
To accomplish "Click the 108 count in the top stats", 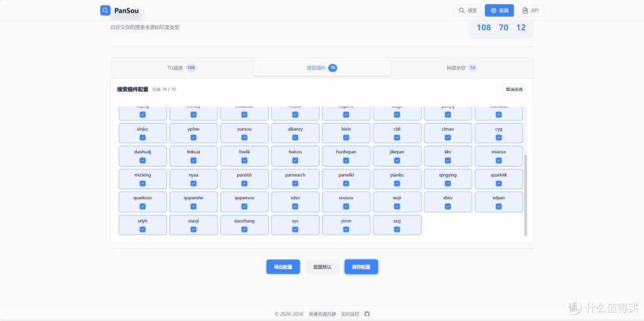I will coord(484,27).
